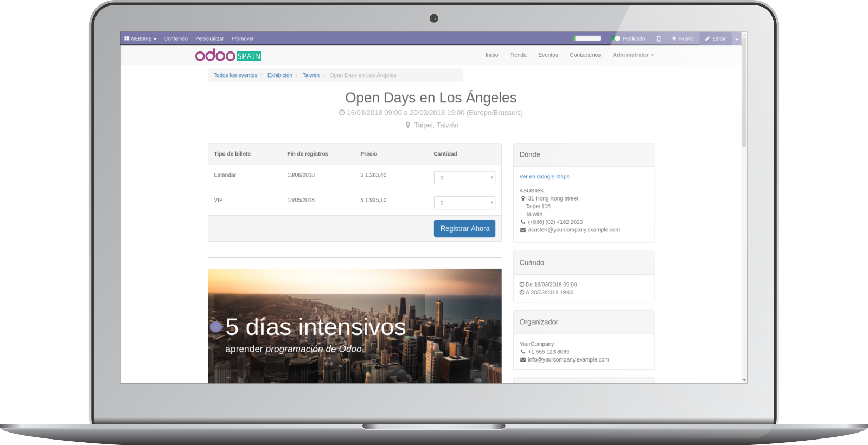868x445 pixels.
Task: Open the VIP ticket quantity dropdown
Action: click(x=464, y=203)
